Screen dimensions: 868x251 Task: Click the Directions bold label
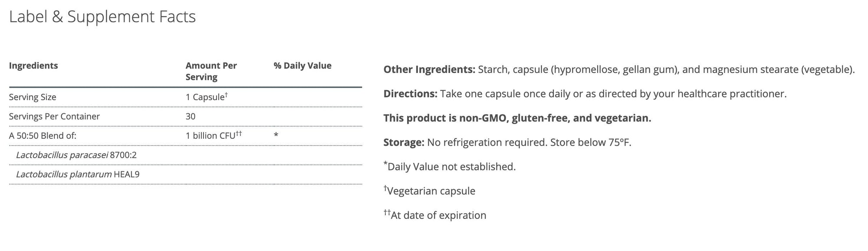pos(410,94)
